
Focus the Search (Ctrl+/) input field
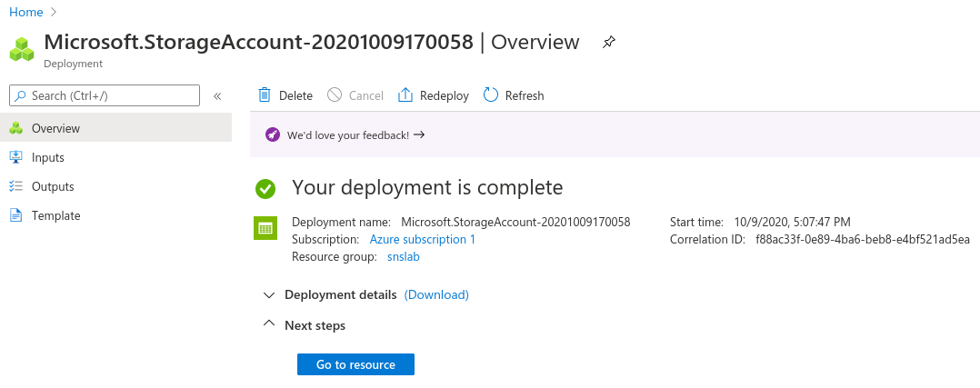pos(105,95)
